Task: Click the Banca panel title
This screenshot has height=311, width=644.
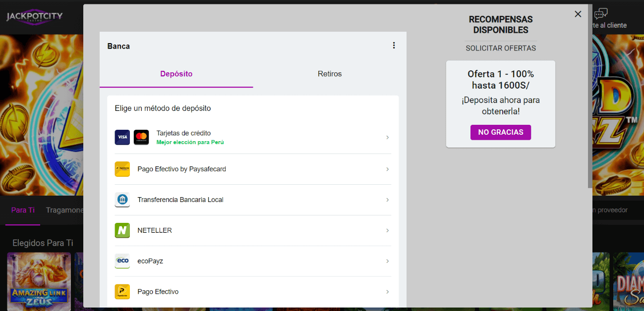Action: click(118, 46)
